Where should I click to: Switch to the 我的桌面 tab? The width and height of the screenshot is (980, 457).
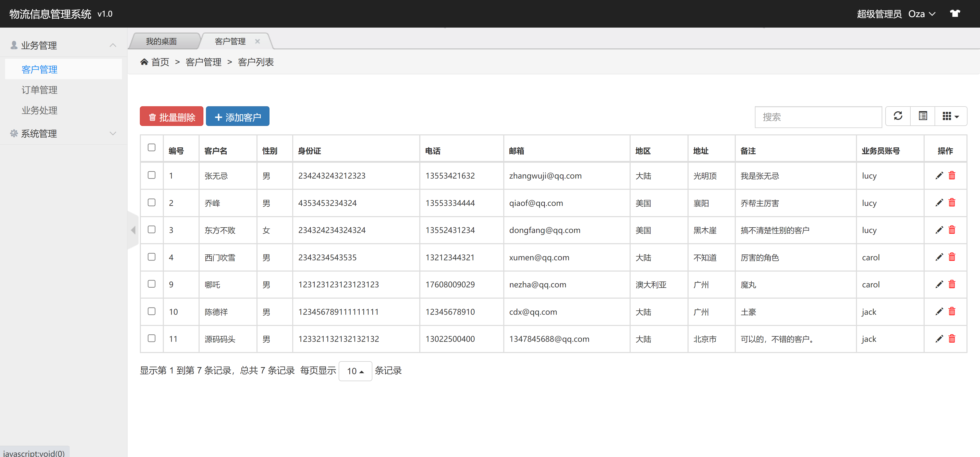coord(161,41)
